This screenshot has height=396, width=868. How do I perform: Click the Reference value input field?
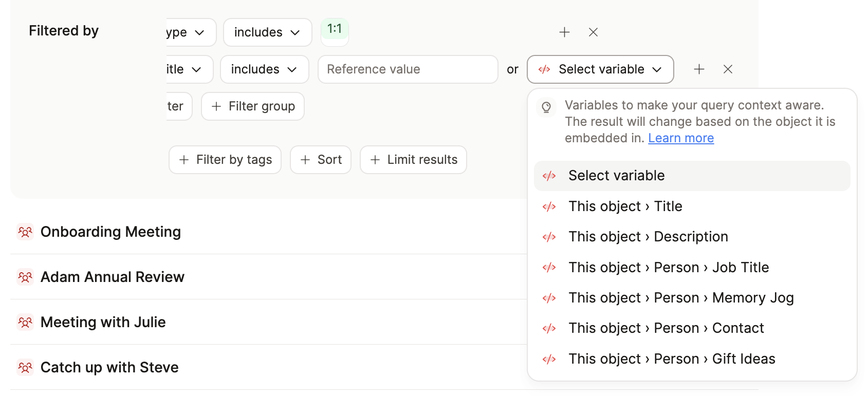click(408, 69)
